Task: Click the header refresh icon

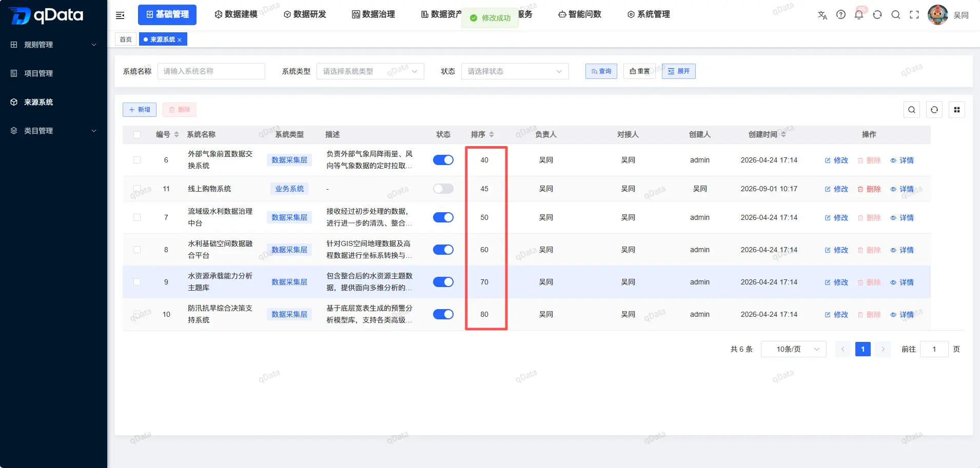Action: (877, 14)
